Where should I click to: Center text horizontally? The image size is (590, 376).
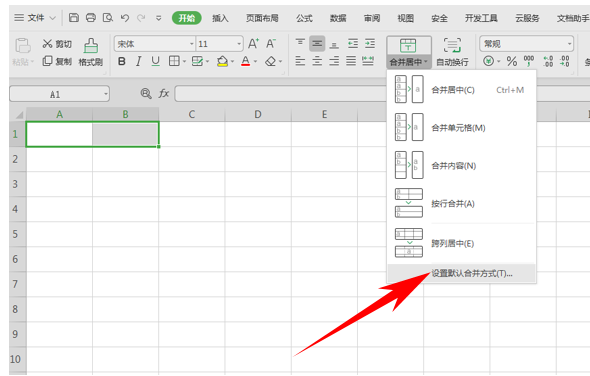(x=317, y=61)
